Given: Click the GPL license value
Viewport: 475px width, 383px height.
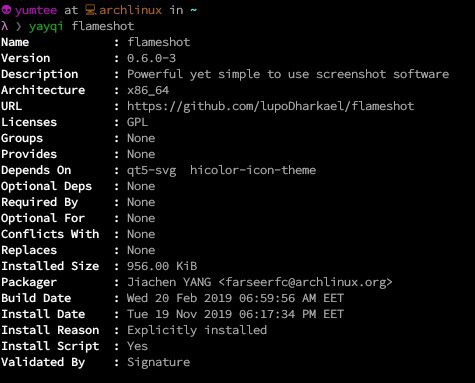Looking at the screenshot, I should (137, 122).
